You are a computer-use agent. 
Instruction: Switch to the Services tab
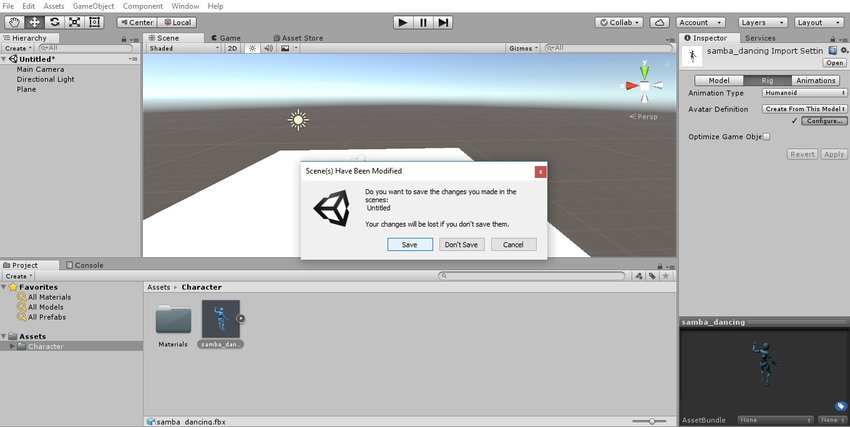tap(760, 38)
